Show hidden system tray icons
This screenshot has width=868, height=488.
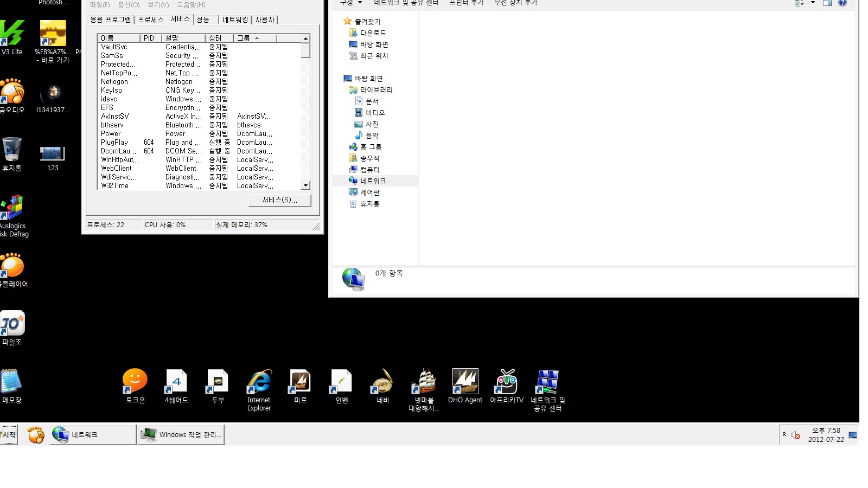click(x=784, y=434)
